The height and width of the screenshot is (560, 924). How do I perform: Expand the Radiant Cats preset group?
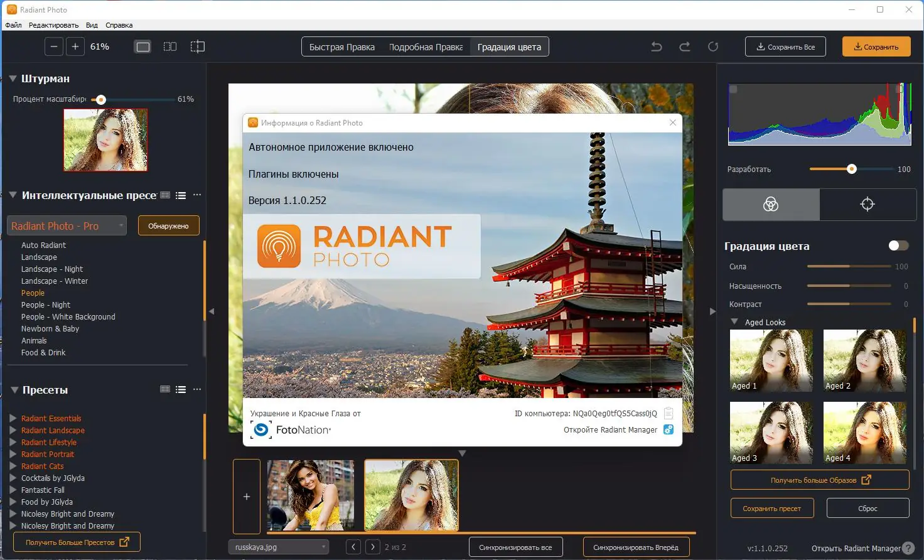tap(13, 466)
